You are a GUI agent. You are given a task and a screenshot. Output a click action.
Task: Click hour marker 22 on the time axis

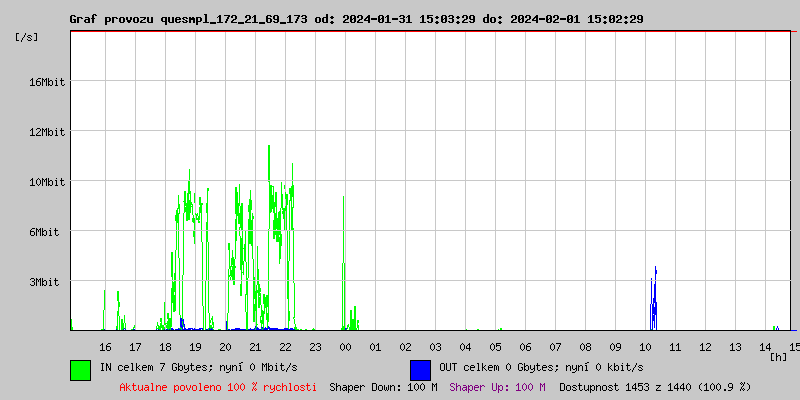pos(285,346)
